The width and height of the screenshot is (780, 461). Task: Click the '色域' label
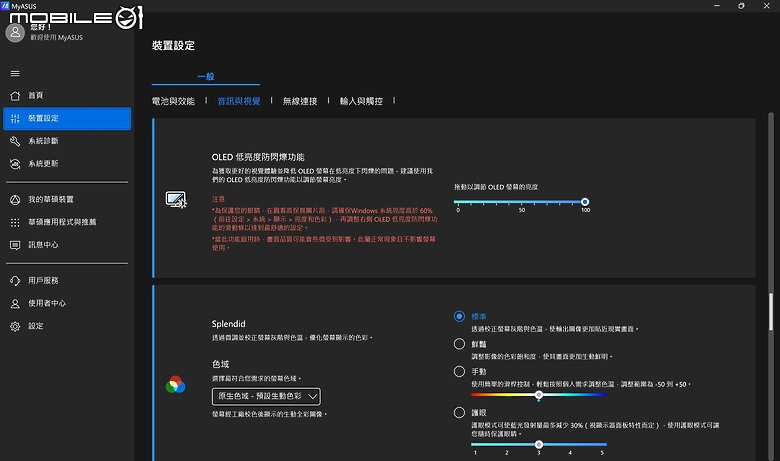pos(220,364)
